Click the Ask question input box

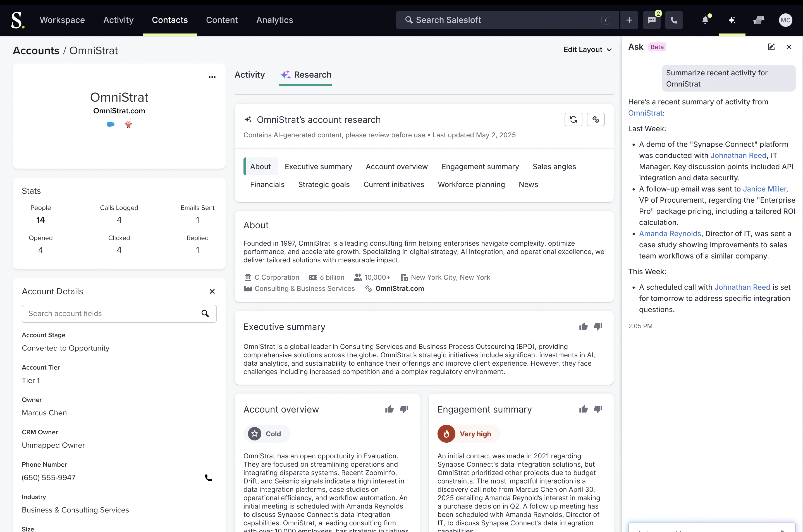click(x=711, y=527)
